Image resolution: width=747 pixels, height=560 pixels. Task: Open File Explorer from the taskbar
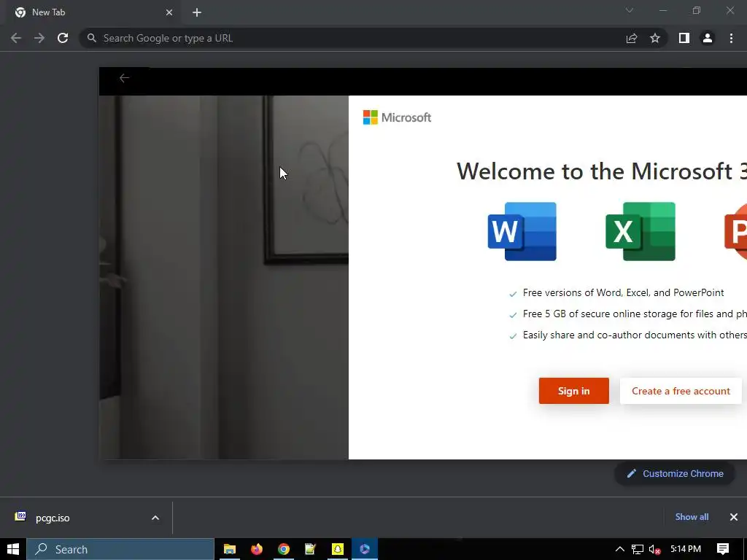point(230,549)
